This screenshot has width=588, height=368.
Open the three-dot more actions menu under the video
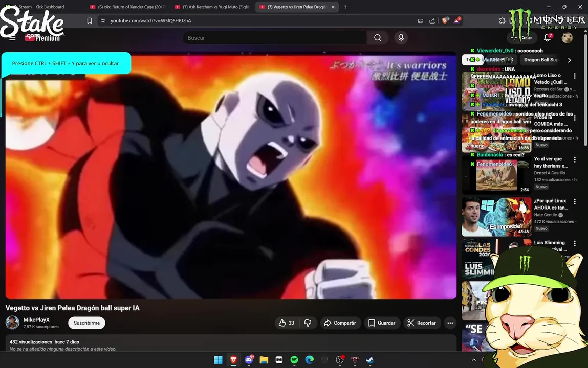coord(450,323)
